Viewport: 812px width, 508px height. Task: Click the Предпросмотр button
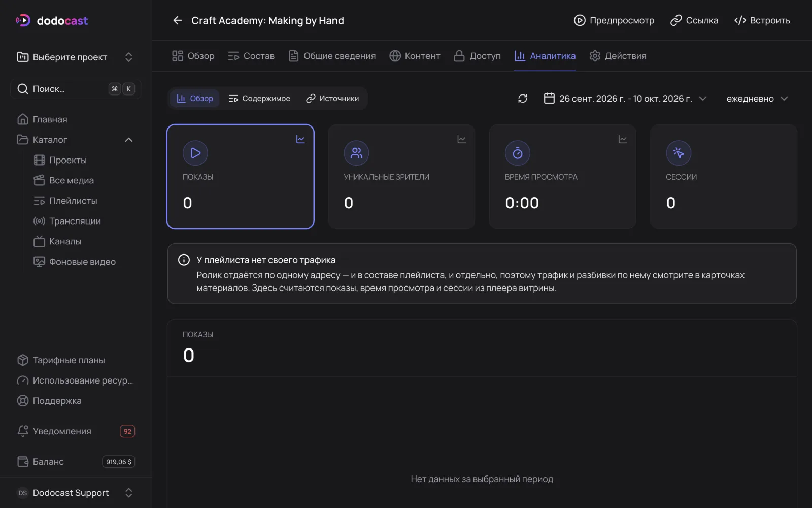click(614, 20)
